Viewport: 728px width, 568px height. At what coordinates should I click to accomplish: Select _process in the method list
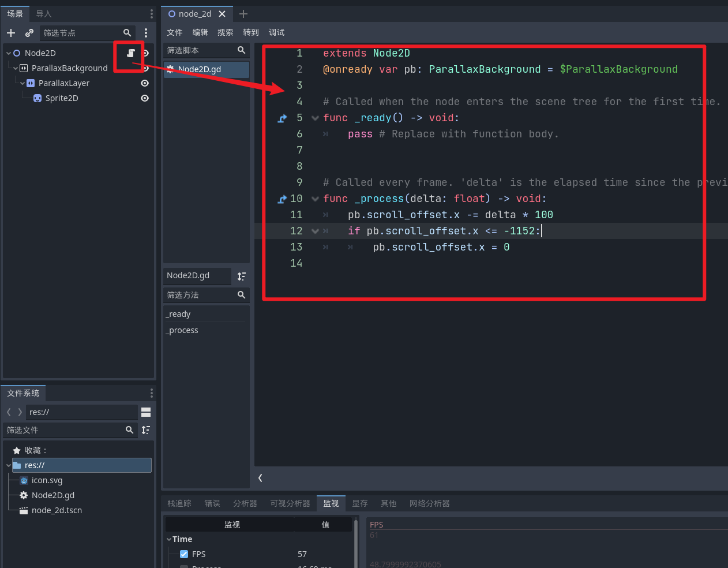click(182, 330)
